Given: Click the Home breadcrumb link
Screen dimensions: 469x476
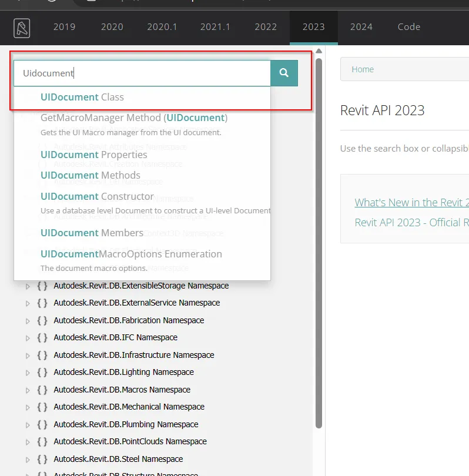Looking at the screenshot, I should tap(363, 69).
